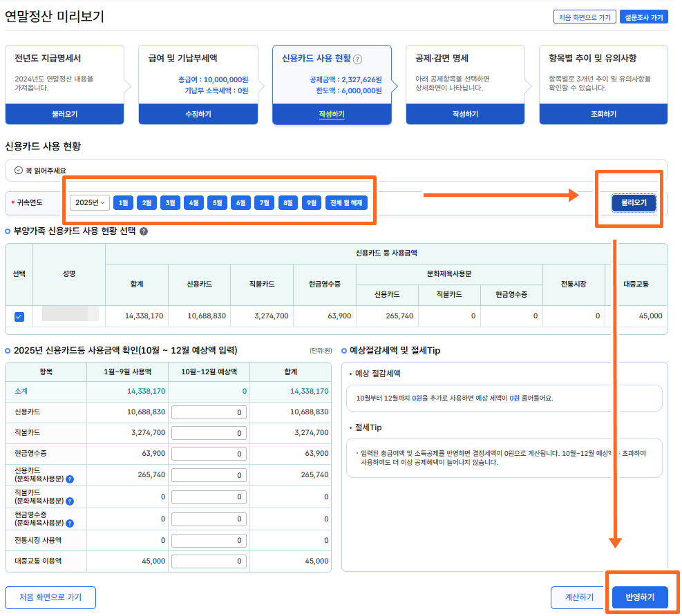
Task: Click 조회하기 under 항목별 추이 및 유의사항
Action: coord(603,114)
